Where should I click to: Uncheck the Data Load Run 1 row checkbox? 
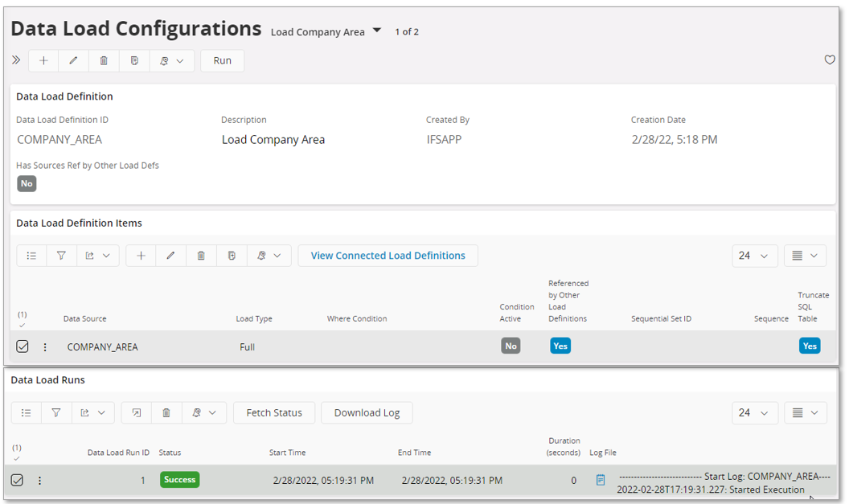(17, 480)
